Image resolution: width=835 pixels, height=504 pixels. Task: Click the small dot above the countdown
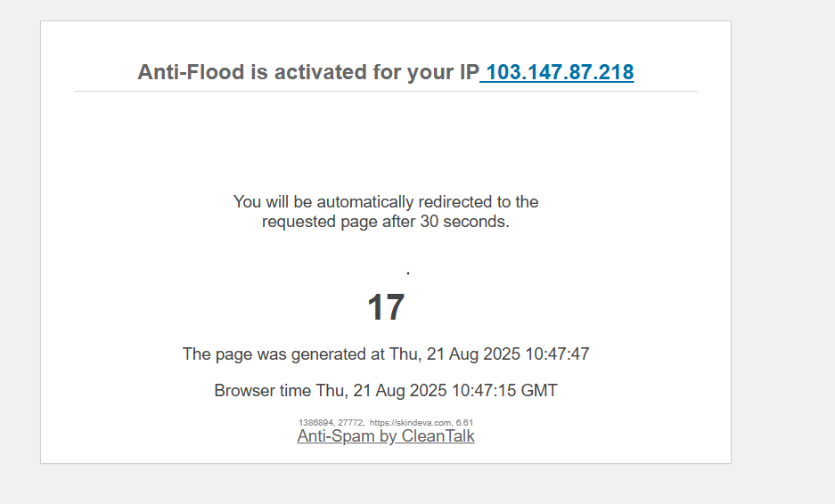tap(408, 273)
